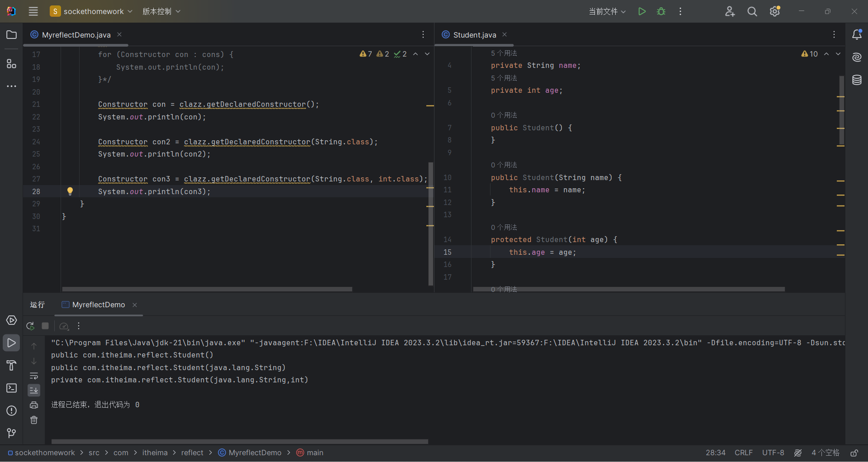Open the profiler attach speedometer icon
The image size is (868, 462).
(x=64, y=326)
